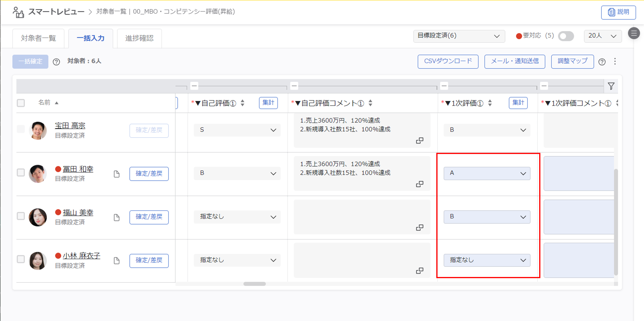Check the checkbox for 宝田 高宗

21,129
